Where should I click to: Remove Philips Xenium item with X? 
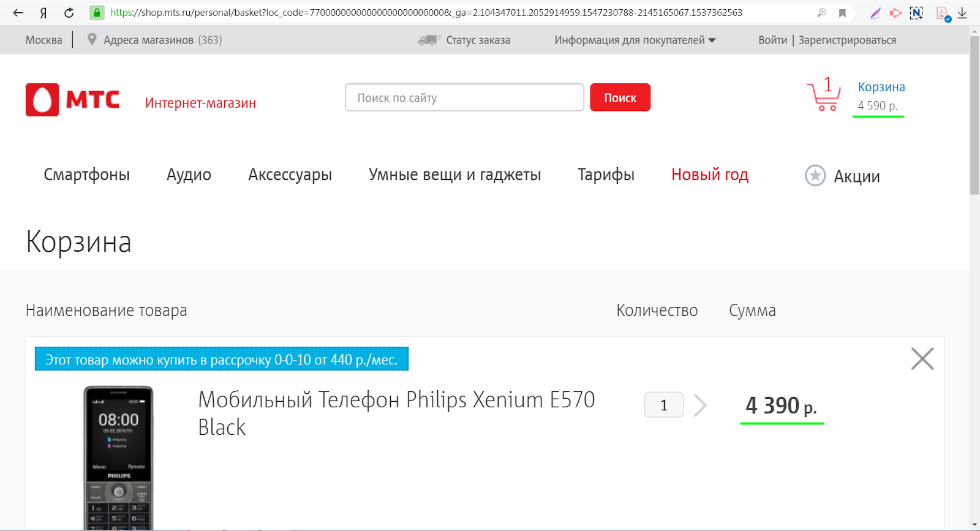922,359
